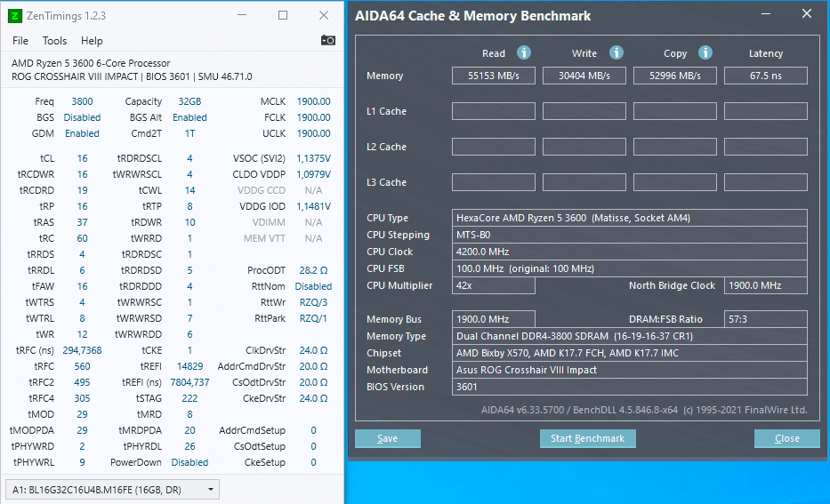The image size is (830, 504).
Task: Click the VDDG IOD value 1,1481V
Action: click(x=313, y=206)
